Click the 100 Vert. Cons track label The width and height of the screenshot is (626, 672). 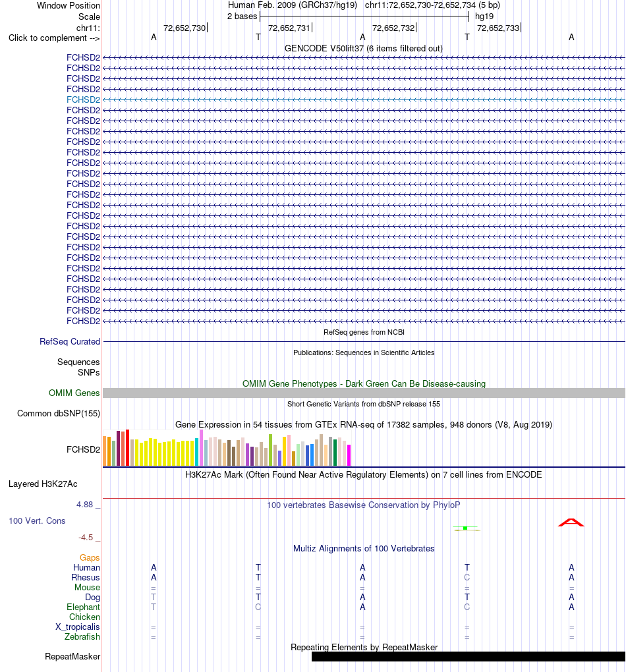click(38, 520)
